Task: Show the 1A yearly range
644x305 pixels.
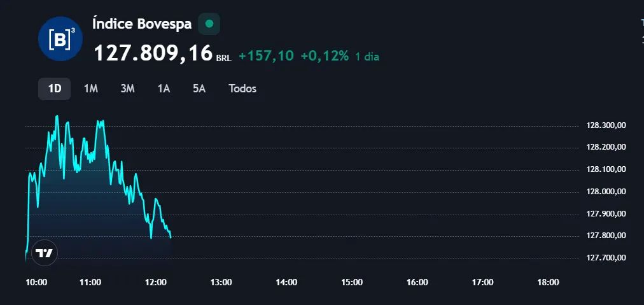Action: [x=164, y=89]
